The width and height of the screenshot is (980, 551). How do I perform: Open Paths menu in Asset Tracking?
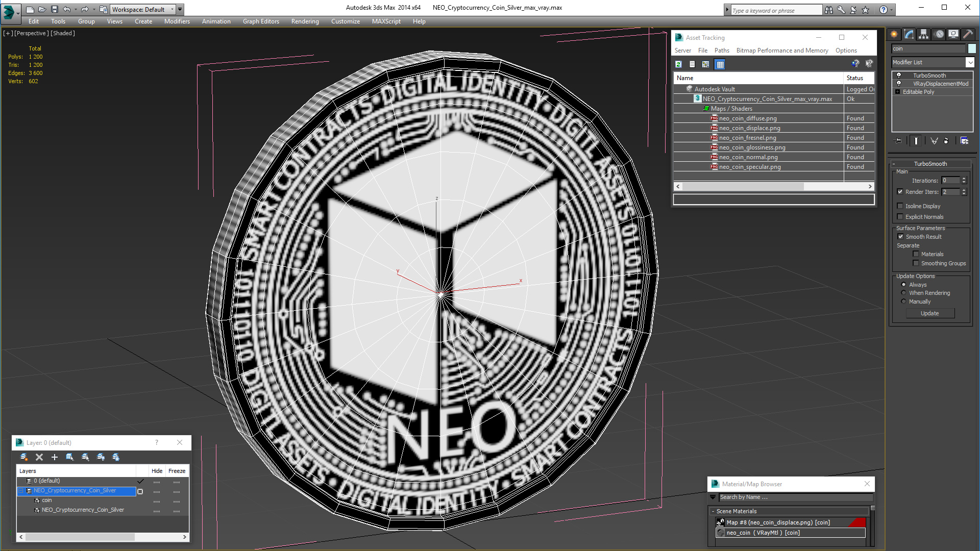pos(722,51)
